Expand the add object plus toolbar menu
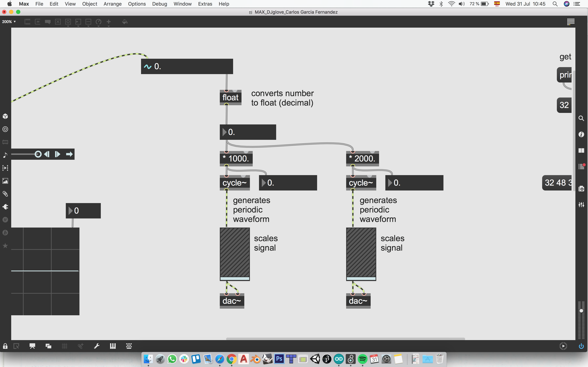 coord(109,22)
